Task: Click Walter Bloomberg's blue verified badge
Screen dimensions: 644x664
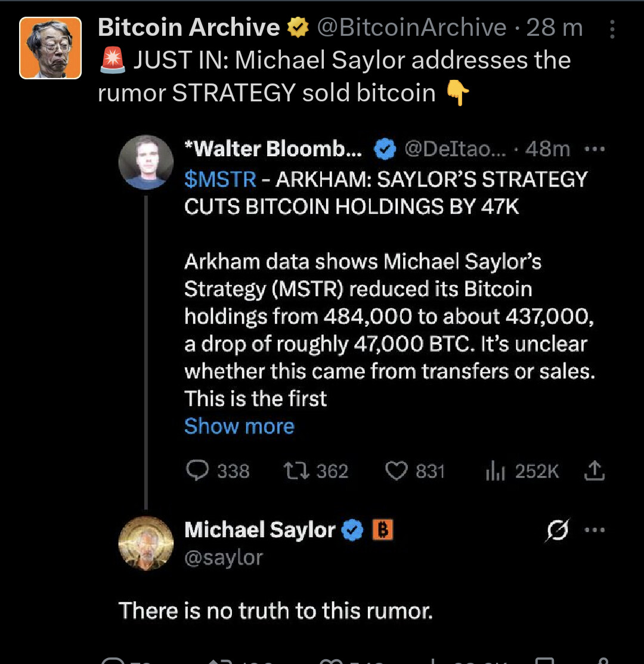Action: [x=385, y=149]
